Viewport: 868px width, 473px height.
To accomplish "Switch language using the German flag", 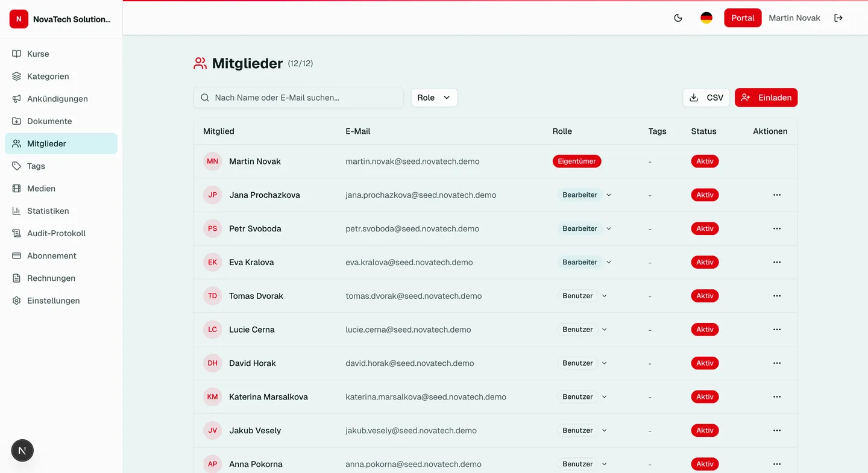I will [706, 17].
